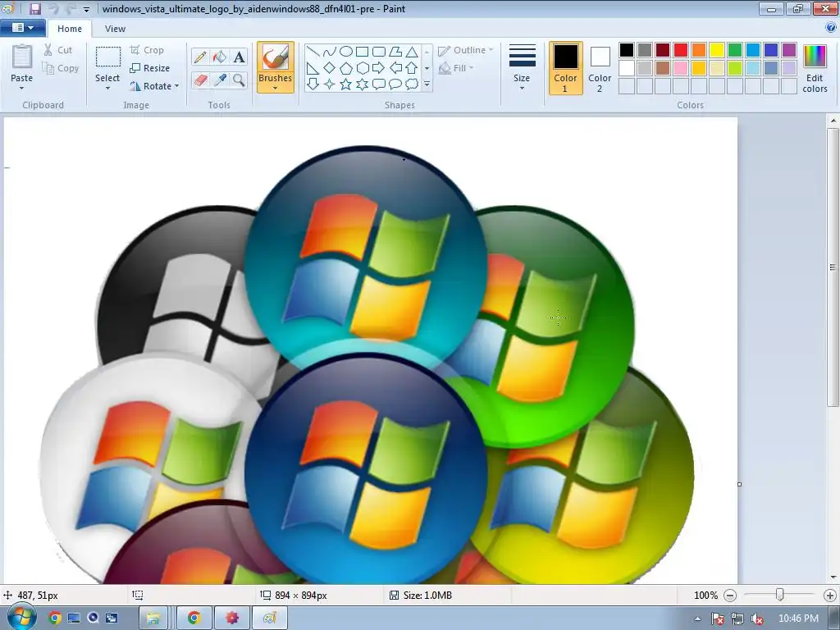This screenshot has width=840, height=630.
Task: Choose the Six-point star shape
Action: 362,84
